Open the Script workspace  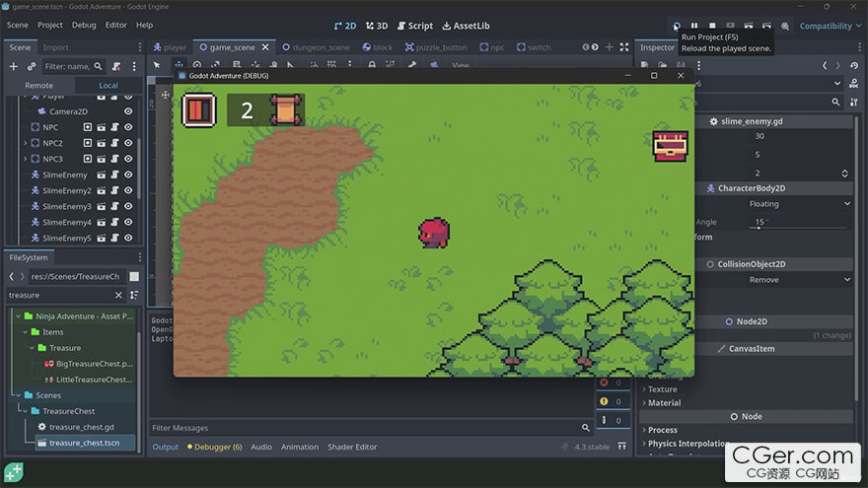415,26
